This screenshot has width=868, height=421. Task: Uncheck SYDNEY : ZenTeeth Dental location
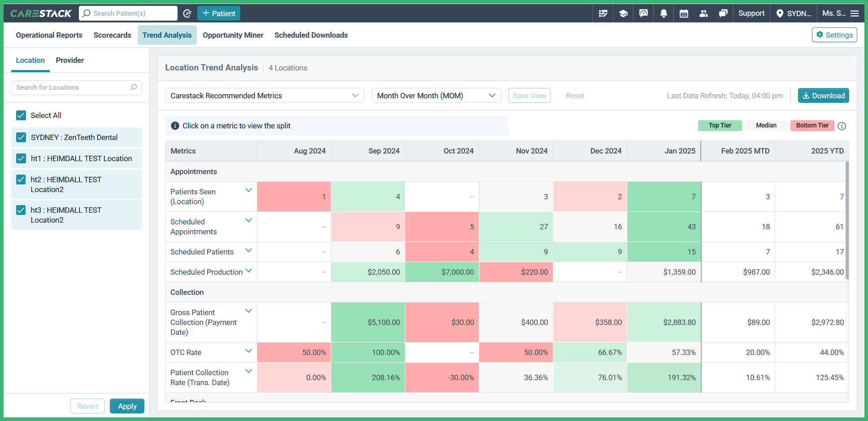click(x=21, y=137)
